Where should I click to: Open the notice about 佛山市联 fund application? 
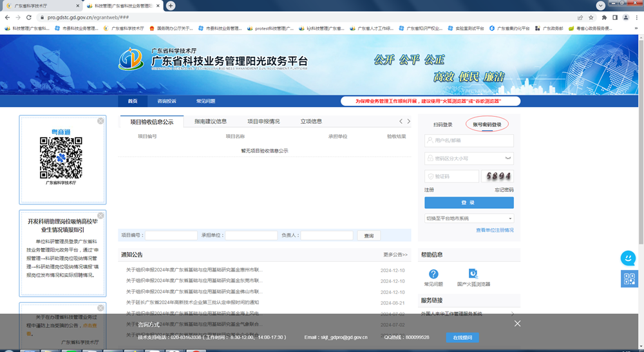pos(194,292)
